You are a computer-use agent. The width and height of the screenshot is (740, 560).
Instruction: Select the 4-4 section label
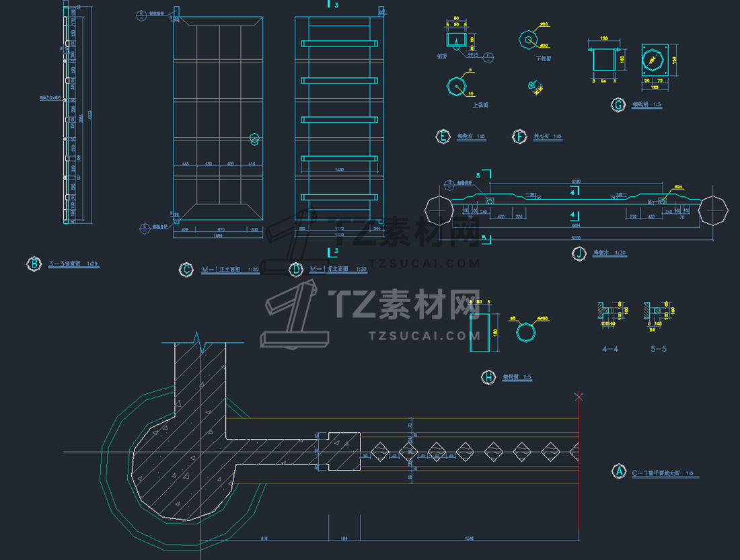click(610, 349)
